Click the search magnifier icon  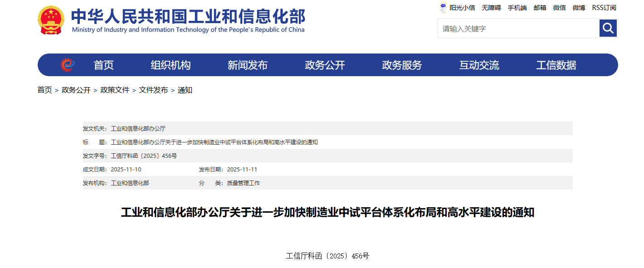pos(608,28)
